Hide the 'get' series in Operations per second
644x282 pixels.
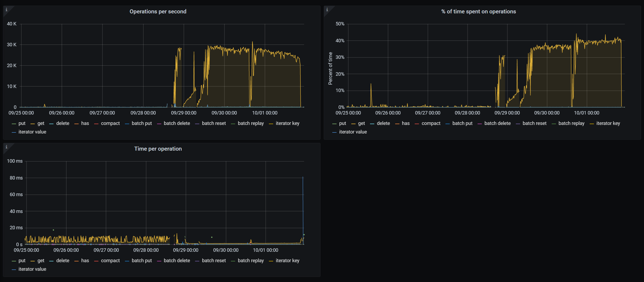tap(41, 123)
